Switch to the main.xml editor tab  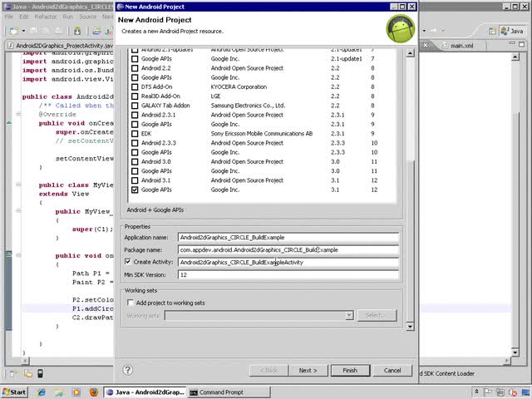pyautogui.click(x=461, y=46)
